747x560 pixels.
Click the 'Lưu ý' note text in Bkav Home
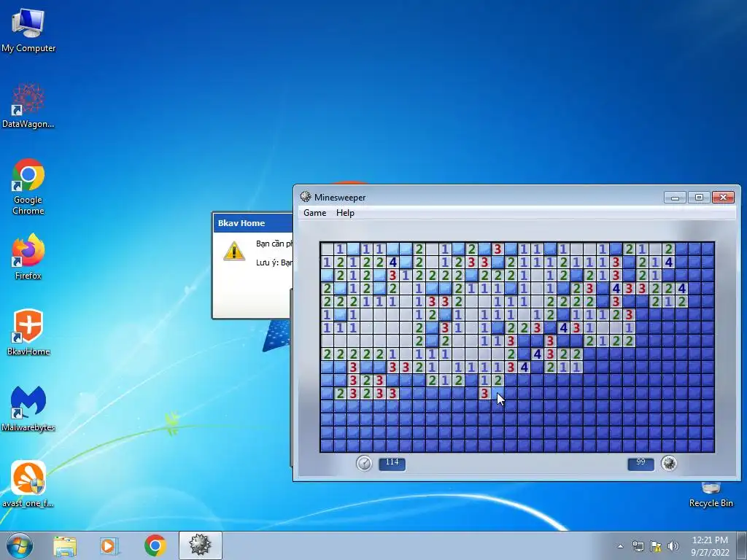coord(274,262)
